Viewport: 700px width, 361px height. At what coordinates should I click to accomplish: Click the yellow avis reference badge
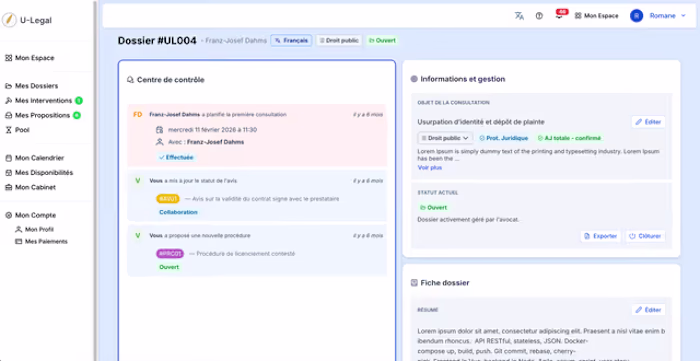coord(168,199)
